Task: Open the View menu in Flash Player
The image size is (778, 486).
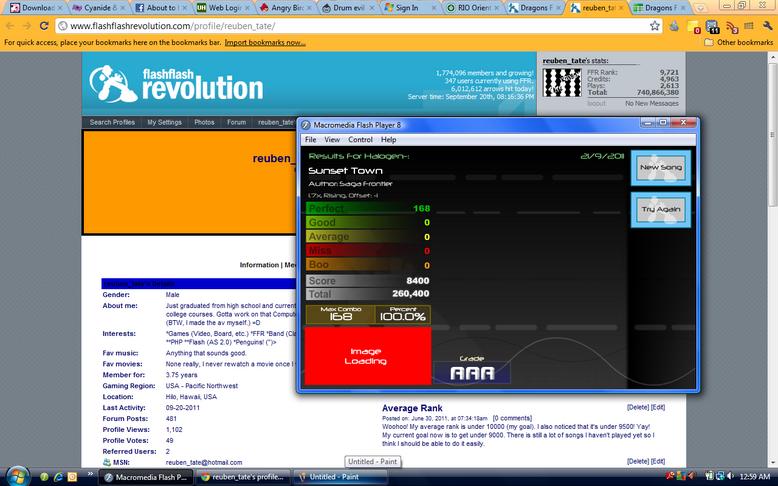Action: (x=332, y=139)
